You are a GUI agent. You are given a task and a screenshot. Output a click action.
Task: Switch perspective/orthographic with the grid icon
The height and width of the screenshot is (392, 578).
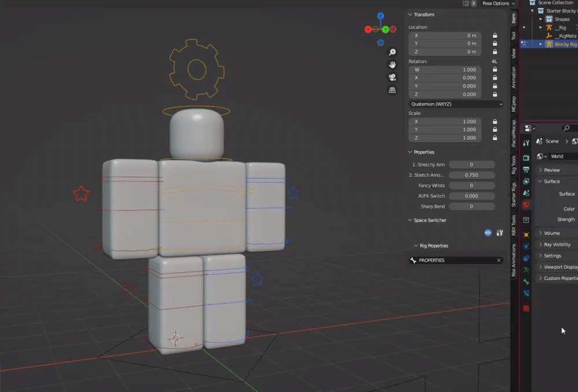pos(392,90)
